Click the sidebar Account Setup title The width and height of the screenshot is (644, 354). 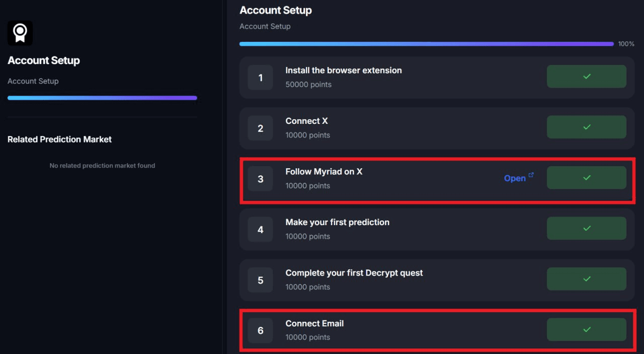(44, 60)
